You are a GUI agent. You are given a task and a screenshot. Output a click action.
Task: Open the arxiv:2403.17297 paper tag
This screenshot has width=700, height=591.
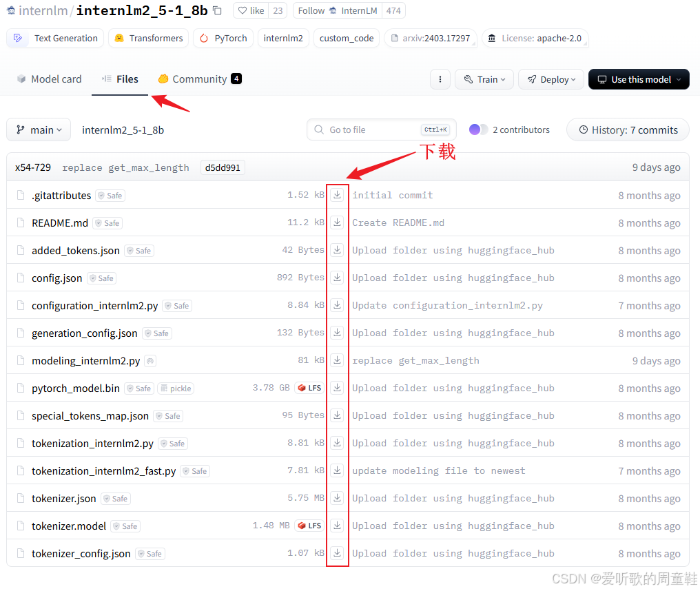click(x=431, y=38)
